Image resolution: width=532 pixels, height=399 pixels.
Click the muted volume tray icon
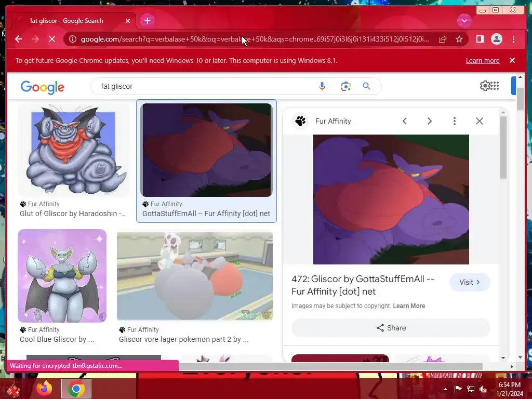[x=483, y=389]
